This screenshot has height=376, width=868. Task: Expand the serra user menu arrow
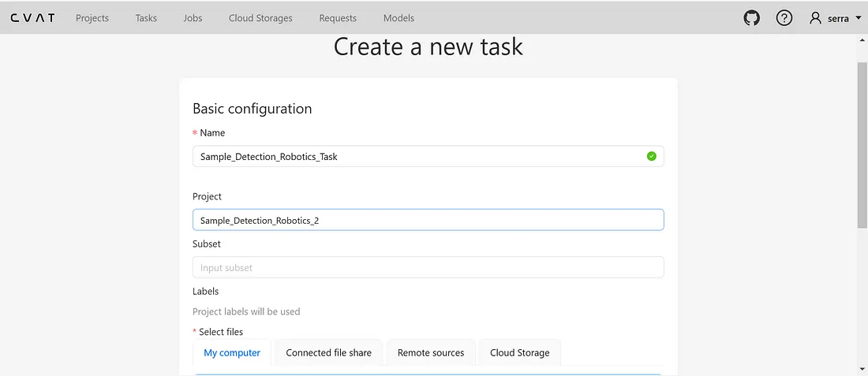tap(858, 18)
